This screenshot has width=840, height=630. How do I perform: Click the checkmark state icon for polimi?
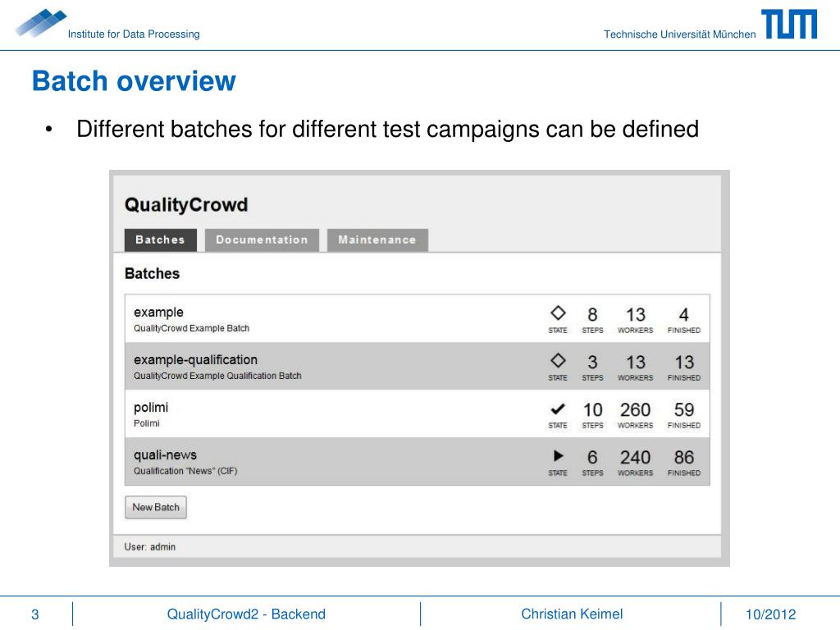point(558,409)
